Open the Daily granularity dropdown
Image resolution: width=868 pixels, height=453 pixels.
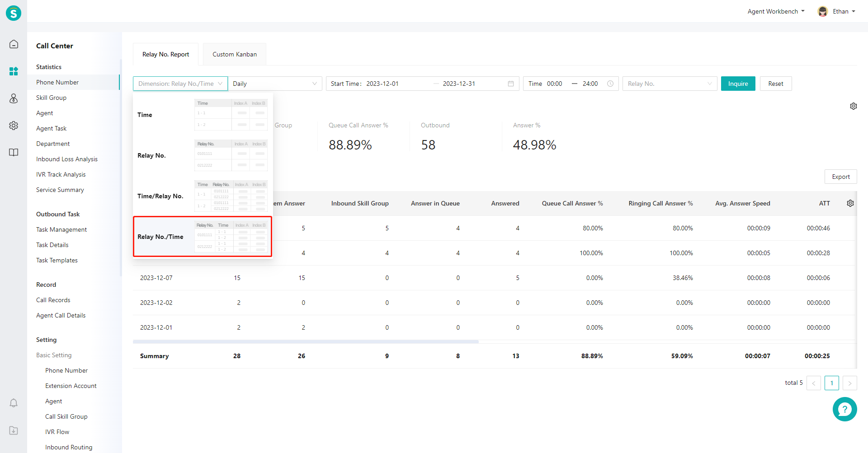tap(275, 84)
